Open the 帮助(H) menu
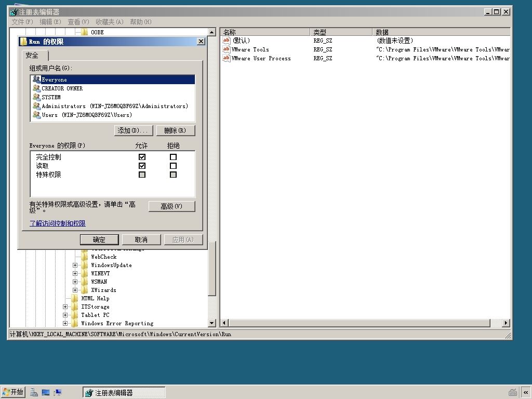532x399 pixels. point(141,22)
